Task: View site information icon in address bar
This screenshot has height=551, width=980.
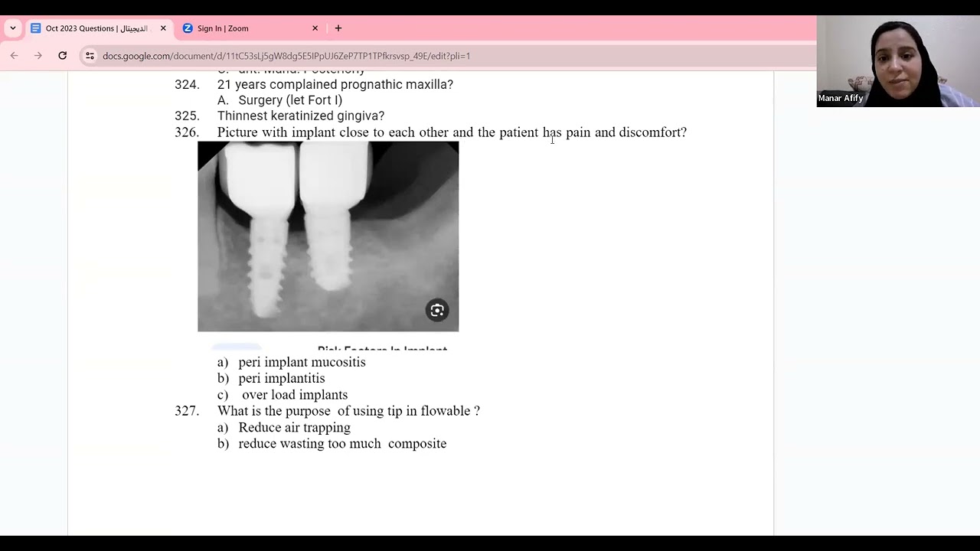Action: point(90,56)
